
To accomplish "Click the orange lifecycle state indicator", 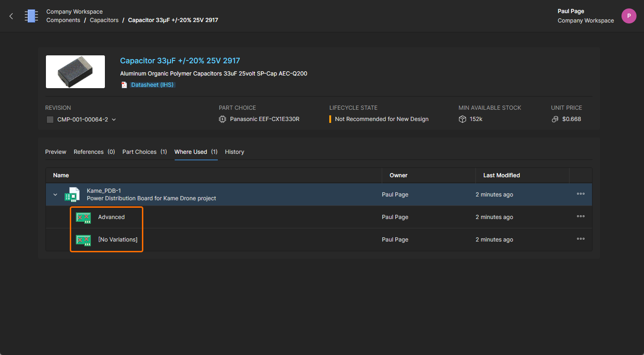I will point(330,119).
